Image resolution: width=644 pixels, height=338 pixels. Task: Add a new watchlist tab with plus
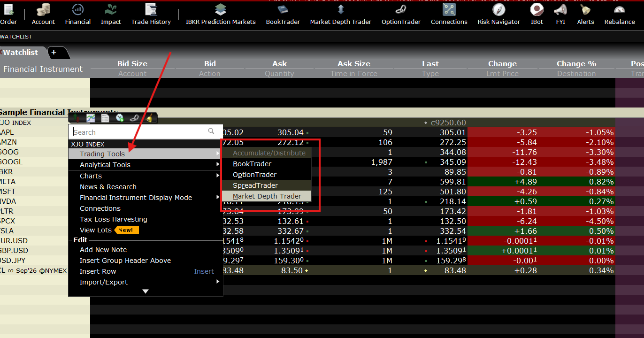tap(54, 53)
